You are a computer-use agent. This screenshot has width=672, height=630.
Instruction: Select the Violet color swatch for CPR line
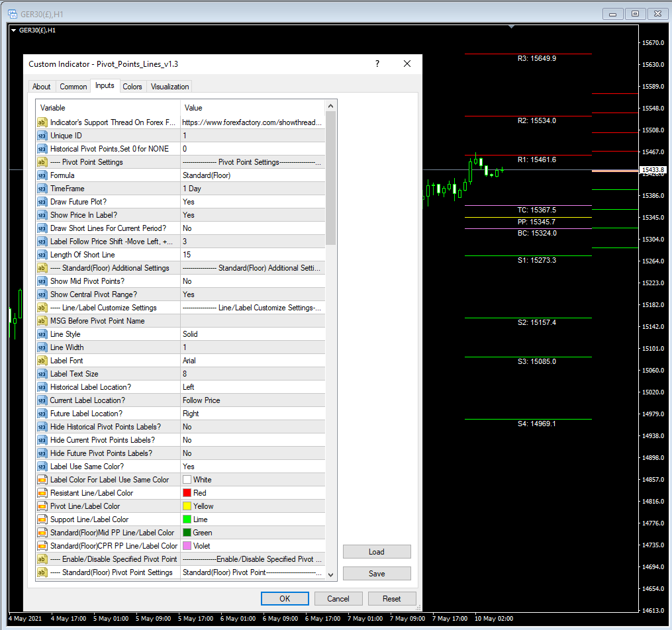[x=187, y=546]
